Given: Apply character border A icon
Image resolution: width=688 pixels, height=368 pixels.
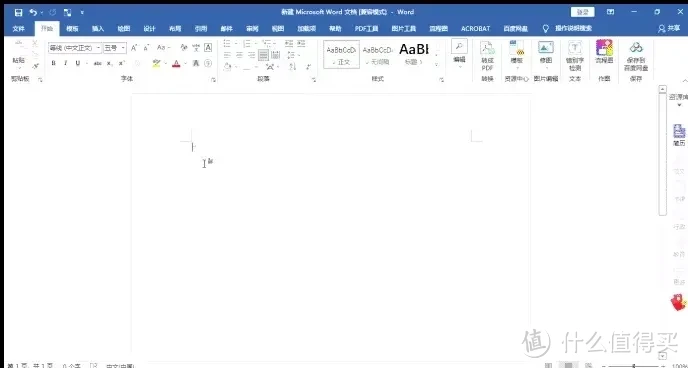Looking at the screenshot, I should tap(208, 47).
